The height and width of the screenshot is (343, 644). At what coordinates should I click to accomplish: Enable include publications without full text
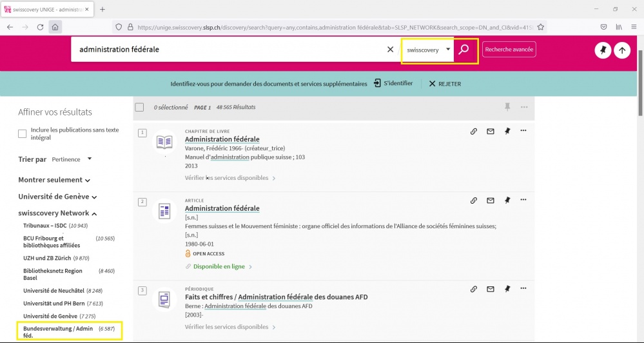[23, 133]
